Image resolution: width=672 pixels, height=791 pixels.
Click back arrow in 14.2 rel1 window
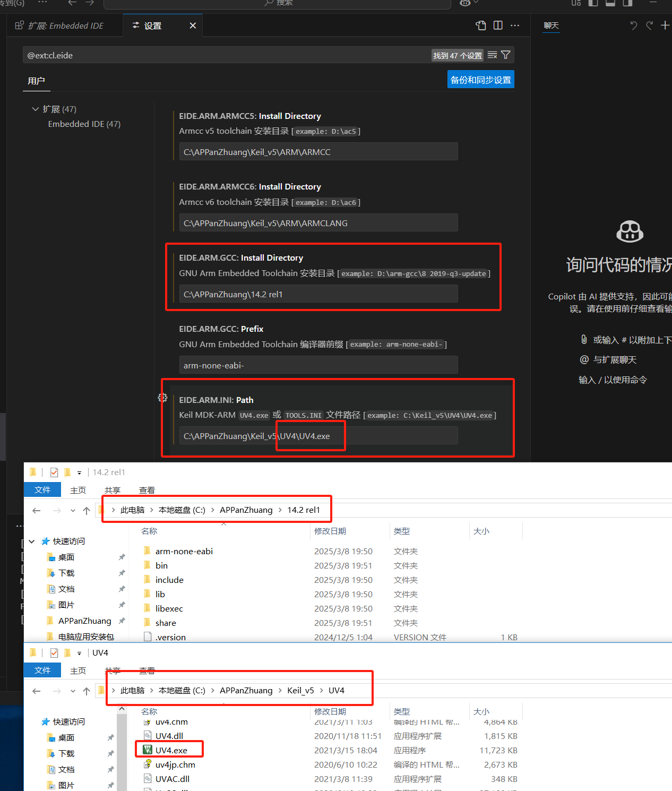36,510
